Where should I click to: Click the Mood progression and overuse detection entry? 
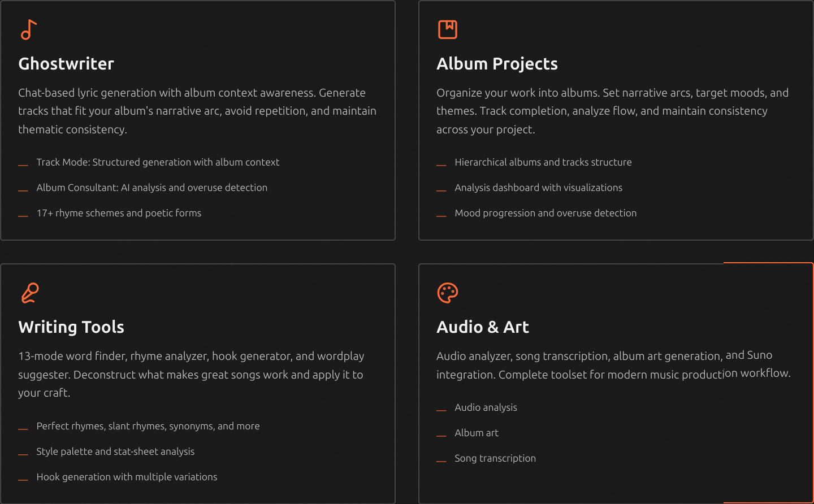pos(545,213)
